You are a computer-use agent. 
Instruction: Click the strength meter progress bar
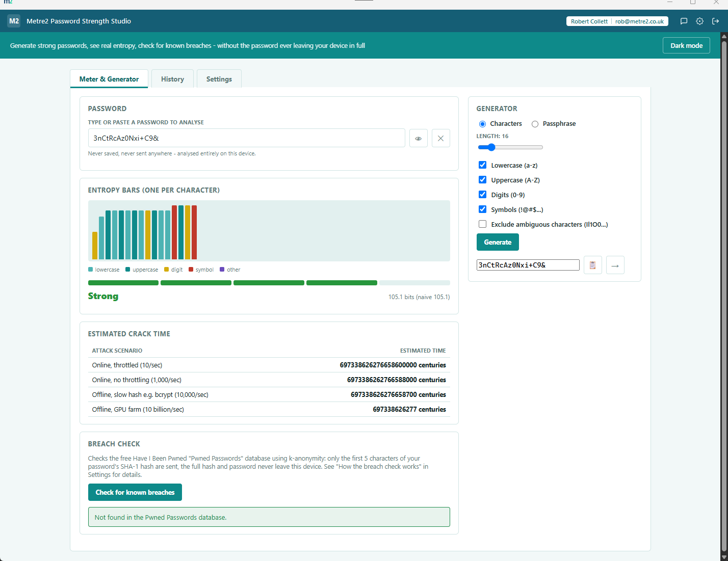pyautogui.click(x=269, y=283)
